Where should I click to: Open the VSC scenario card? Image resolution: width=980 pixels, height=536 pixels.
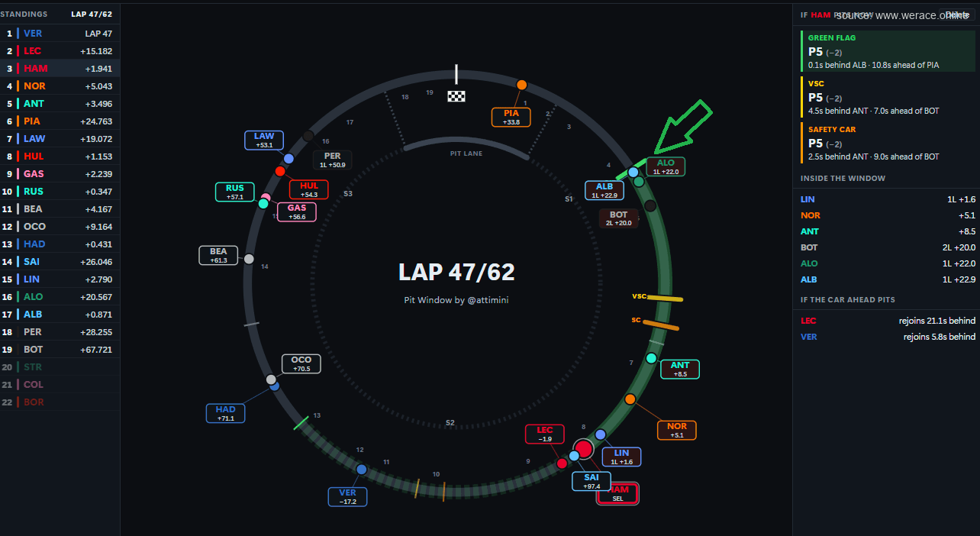pos(889,97)
